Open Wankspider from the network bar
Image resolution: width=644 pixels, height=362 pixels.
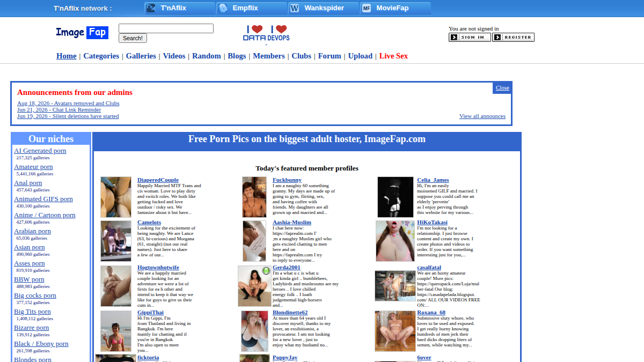tap(324, 8)
